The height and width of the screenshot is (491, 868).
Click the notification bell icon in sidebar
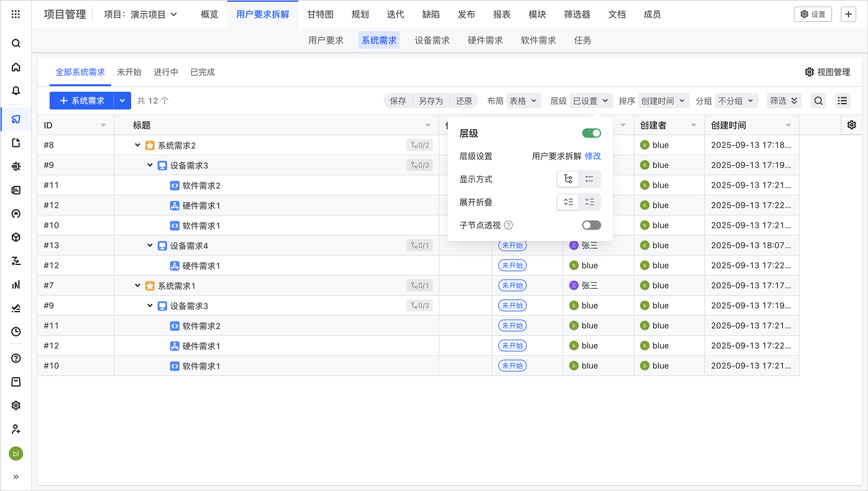[x=15, y=90]
